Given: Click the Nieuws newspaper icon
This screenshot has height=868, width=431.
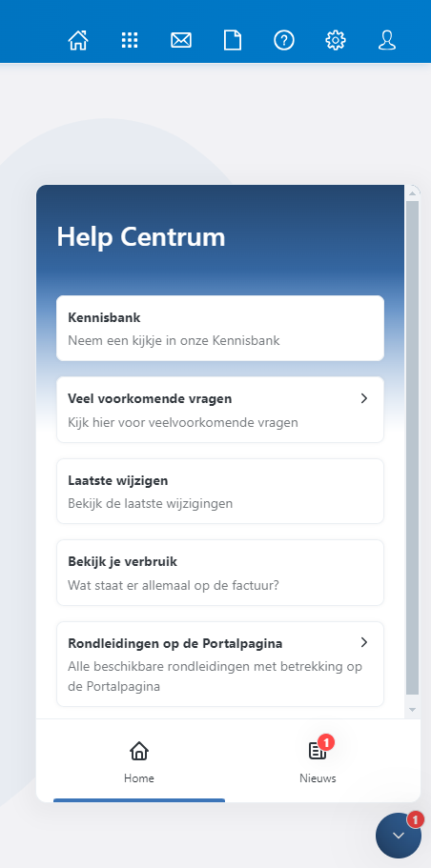Looking at the screenshot, I should coord(318,751).
